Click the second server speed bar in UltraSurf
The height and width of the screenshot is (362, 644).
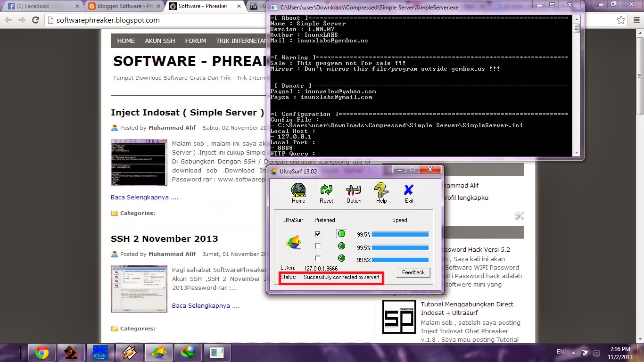(400, 247)
